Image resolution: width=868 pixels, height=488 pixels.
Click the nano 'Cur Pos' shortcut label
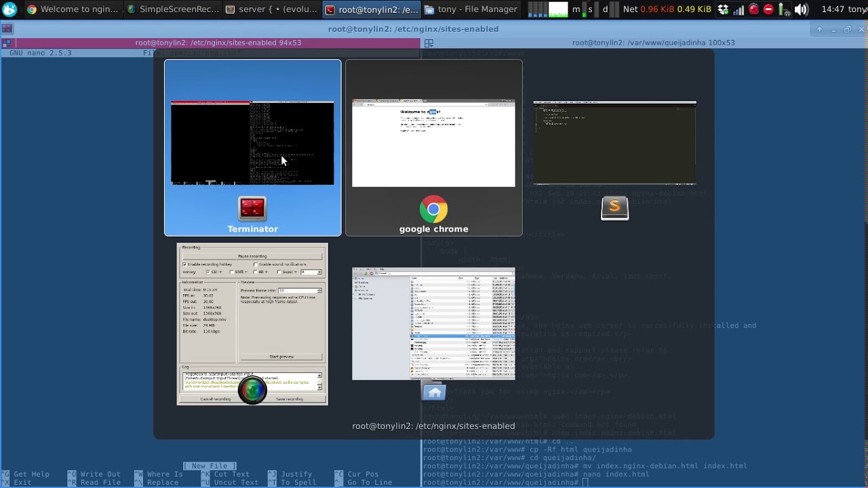coord(363,474)
